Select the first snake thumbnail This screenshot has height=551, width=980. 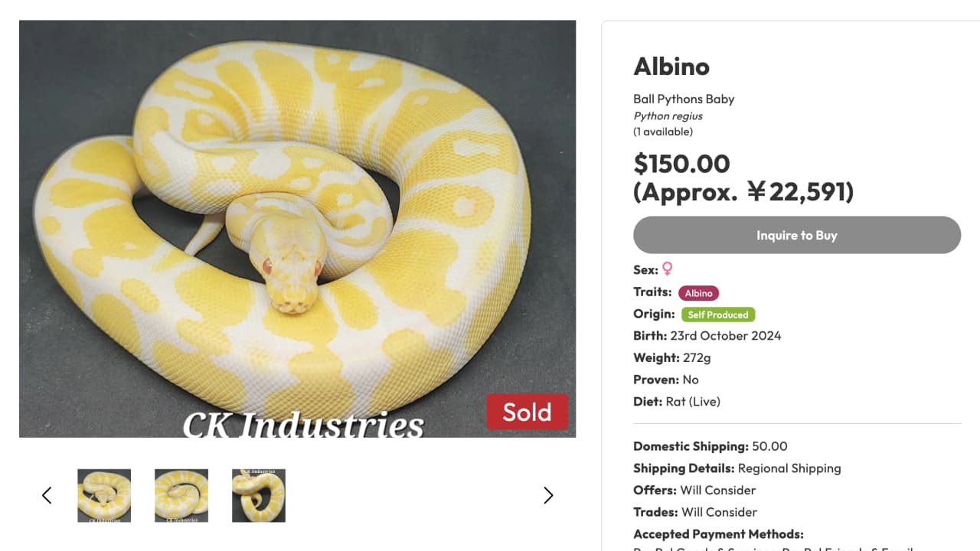coord(104,496)
